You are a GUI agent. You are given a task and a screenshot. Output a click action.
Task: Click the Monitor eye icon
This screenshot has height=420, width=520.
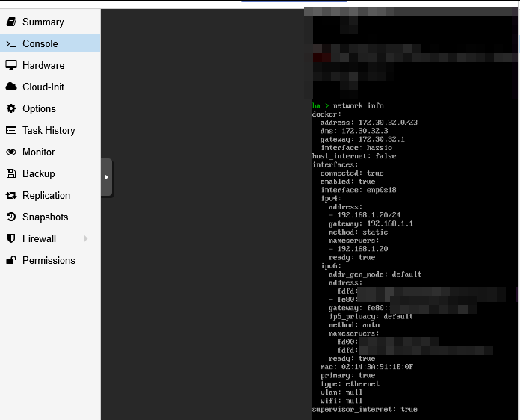click(11, 152)
